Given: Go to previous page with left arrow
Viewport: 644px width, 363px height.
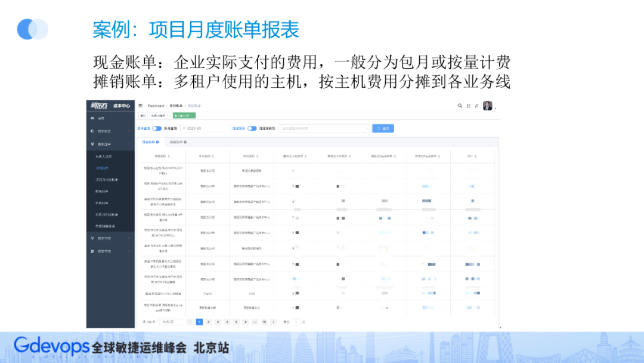Looking at the screenshot, I should click(x=190, y=322).
